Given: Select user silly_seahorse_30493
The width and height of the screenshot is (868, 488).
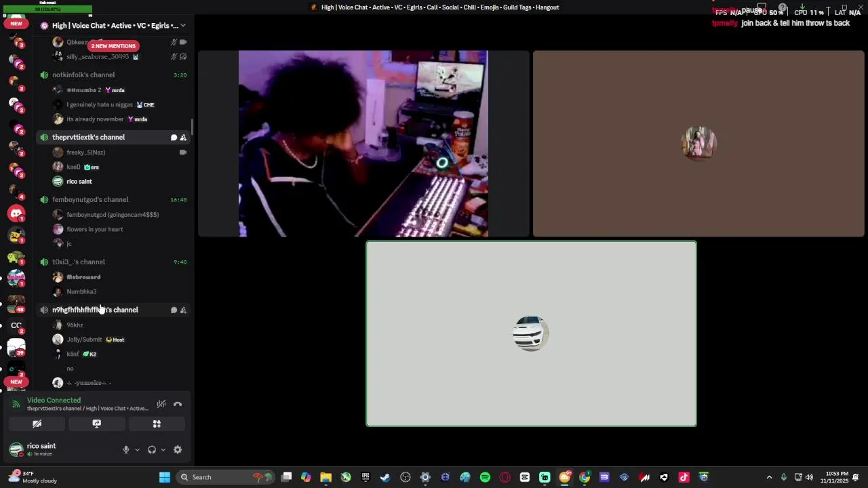Looking at the screenshot, I should click(x=97, y=57).
